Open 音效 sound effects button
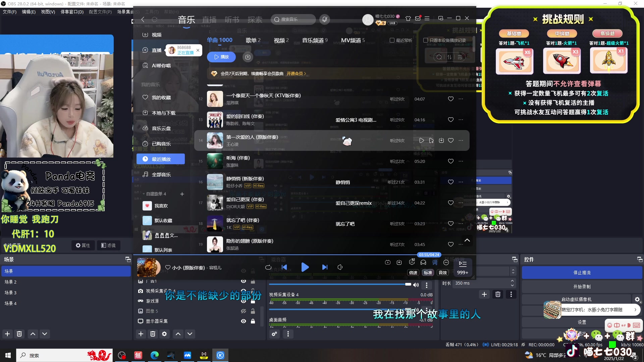This screenshot has width=644, height=362. click(443, 273)
